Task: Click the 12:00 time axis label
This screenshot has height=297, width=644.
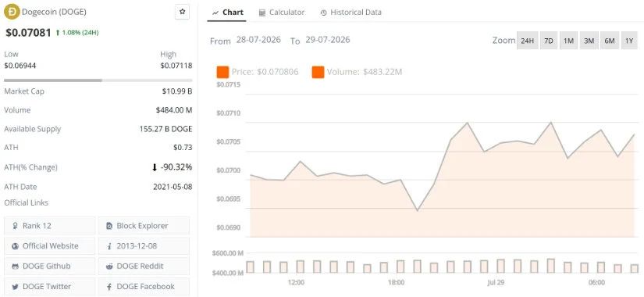Action: click(296, 283)
